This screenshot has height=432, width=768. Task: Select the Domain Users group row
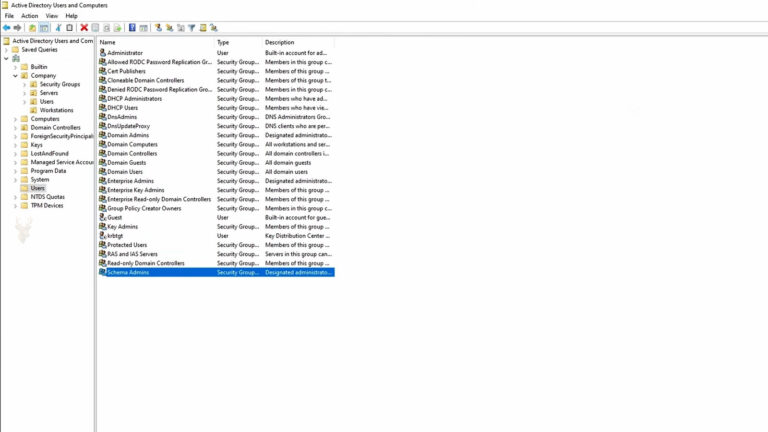tap(216, 171)
